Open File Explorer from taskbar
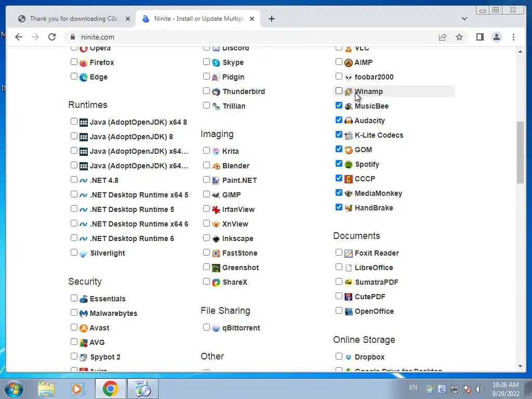This screenshot has width=532, height=399. [x=46, y=389]
